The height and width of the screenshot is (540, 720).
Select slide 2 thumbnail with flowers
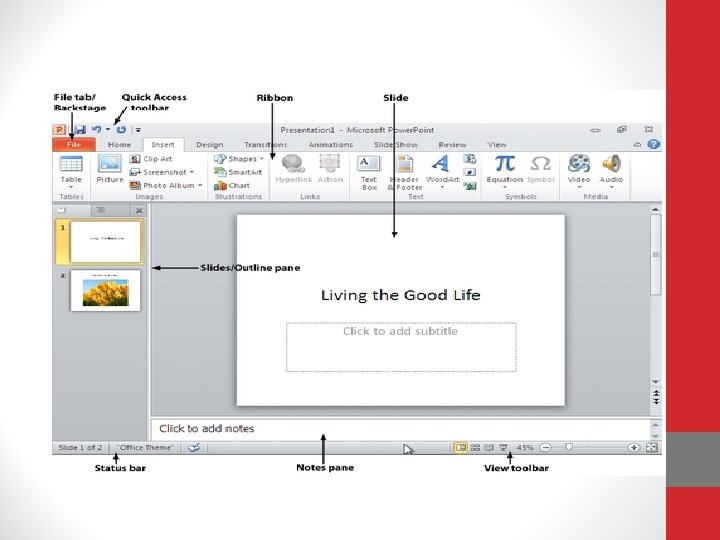pyautogui.click(x=105, y=290)
